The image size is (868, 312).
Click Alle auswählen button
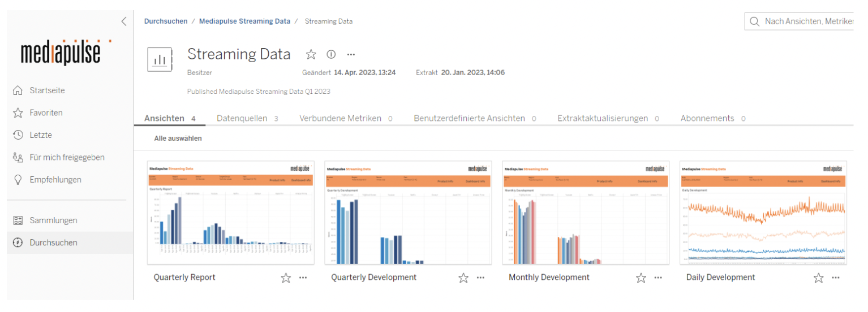point(178,138)
